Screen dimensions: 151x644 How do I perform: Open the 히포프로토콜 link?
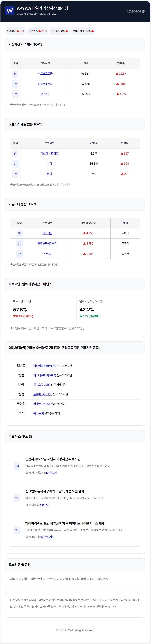click(45, 74)
